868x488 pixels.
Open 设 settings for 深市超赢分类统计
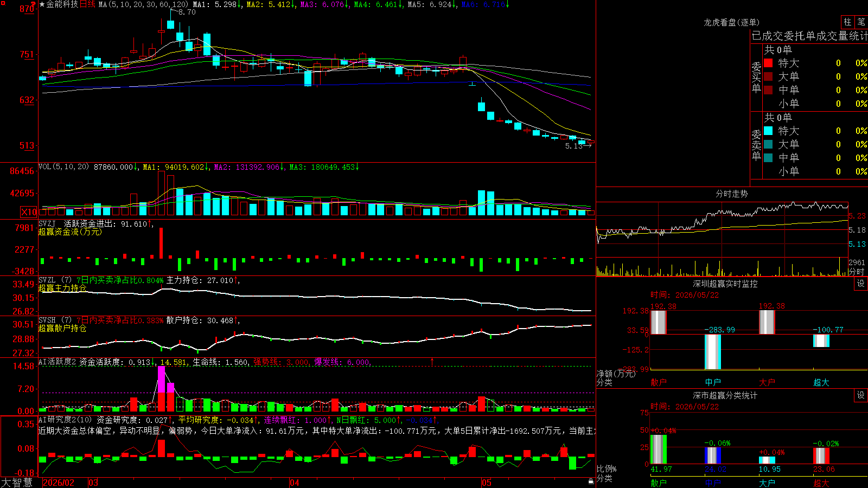point(861,395)
